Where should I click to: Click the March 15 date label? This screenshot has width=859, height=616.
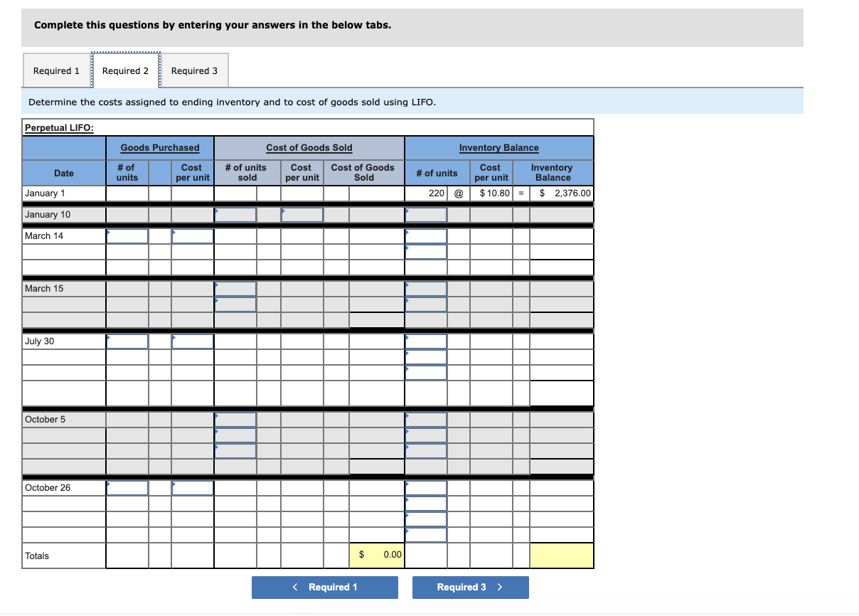(x=44, y=288)
